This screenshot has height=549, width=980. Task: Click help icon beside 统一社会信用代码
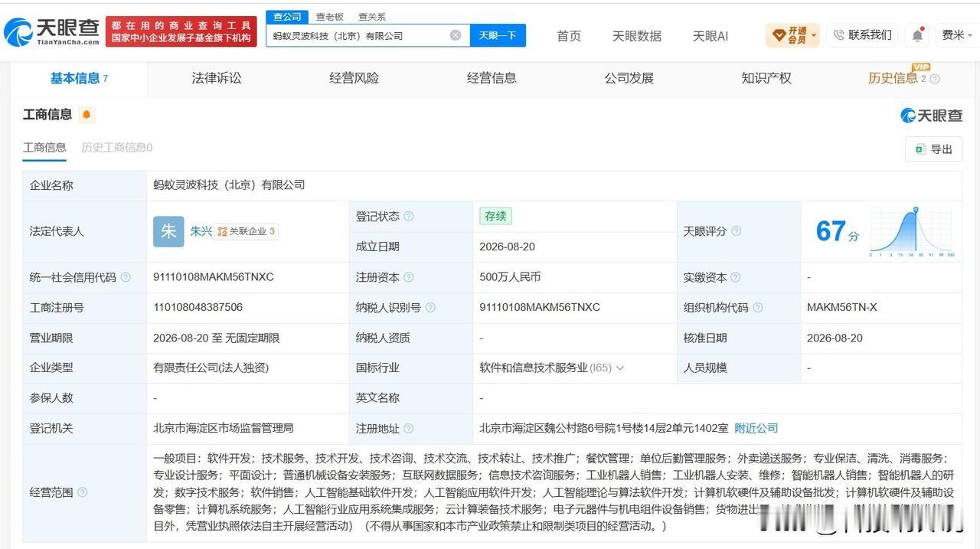point(126,277)
